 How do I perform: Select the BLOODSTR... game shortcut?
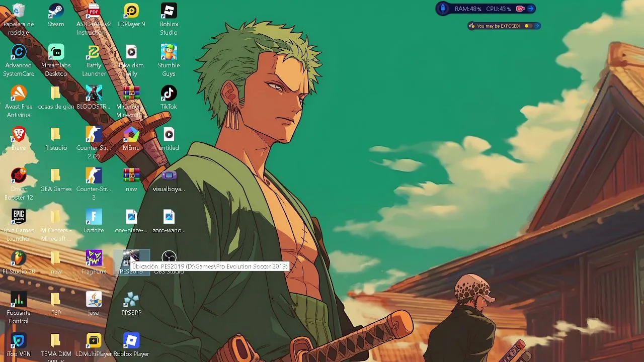94,98
